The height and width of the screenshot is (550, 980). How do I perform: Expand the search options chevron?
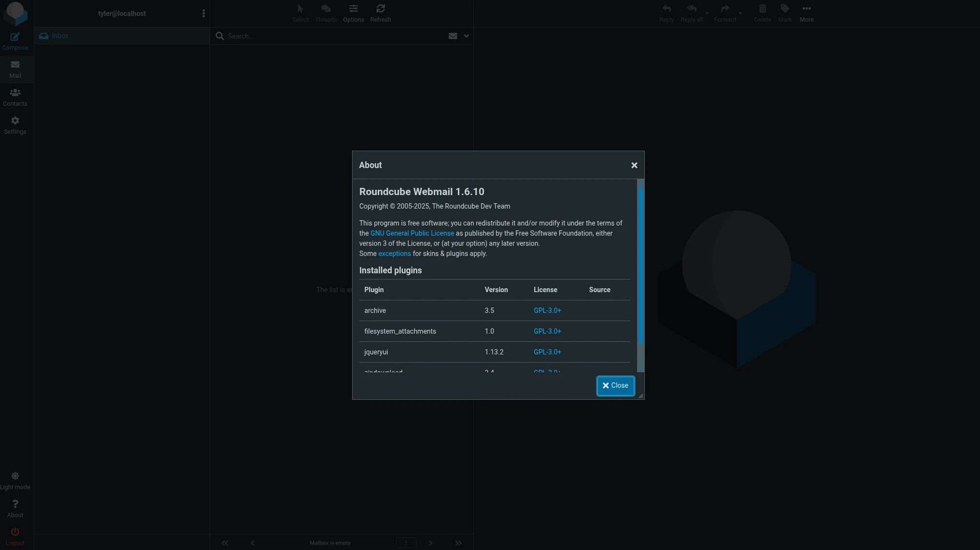point(466,36)
